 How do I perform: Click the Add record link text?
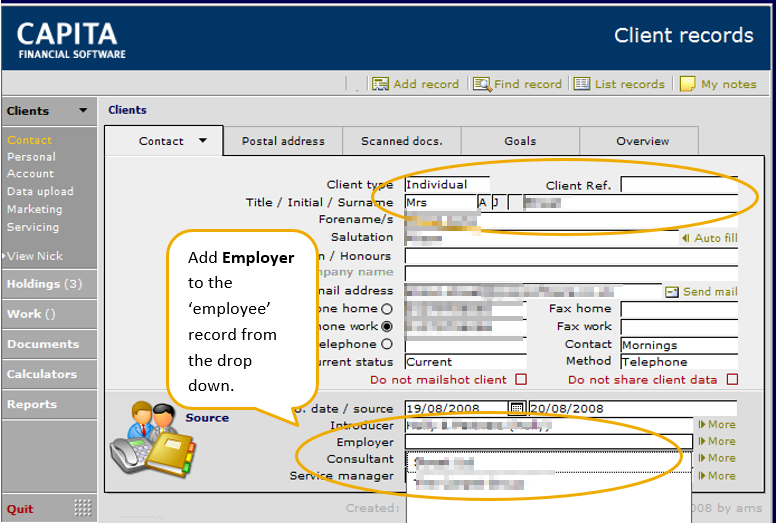[426, 84]
